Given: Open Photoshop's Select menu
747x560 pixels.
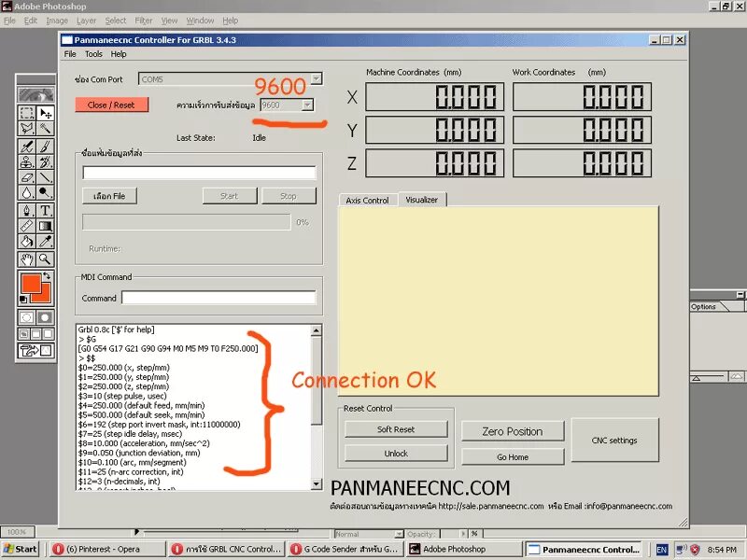Looking at the screenshot, I should point(116,21).
